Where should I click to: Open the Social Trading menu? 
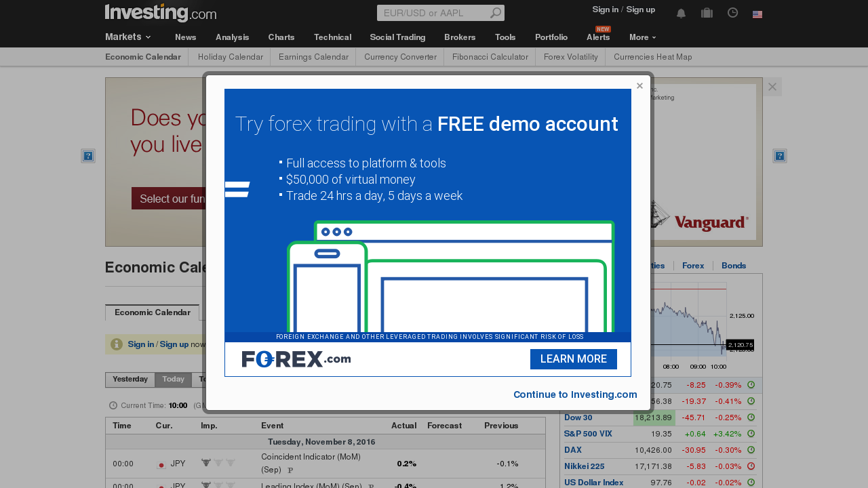point(397,37)
